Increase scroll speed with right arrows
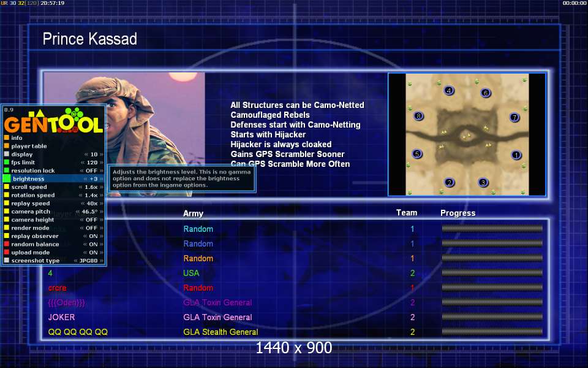This screenshot has width=588, height=368. (x=101, y=187)
